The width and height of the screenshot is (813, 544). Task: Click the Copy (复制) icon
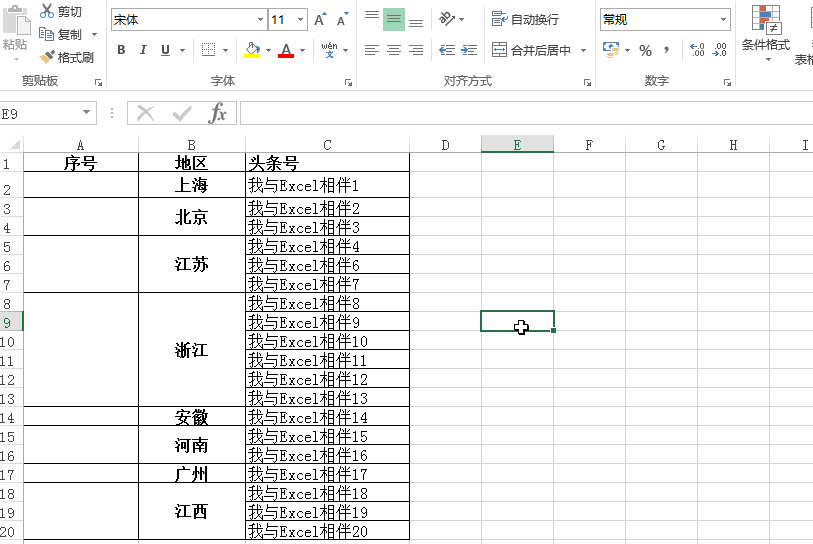tap(47, 34)
